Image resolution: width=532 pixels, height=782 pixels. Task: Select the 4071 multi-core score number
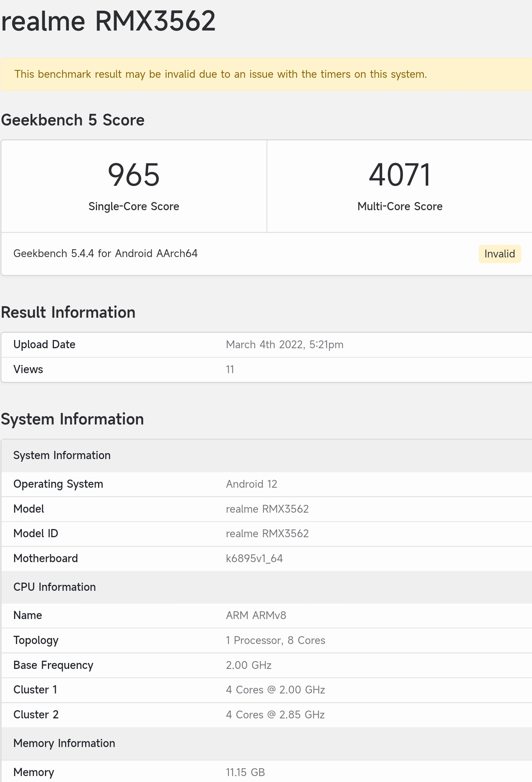400,175
